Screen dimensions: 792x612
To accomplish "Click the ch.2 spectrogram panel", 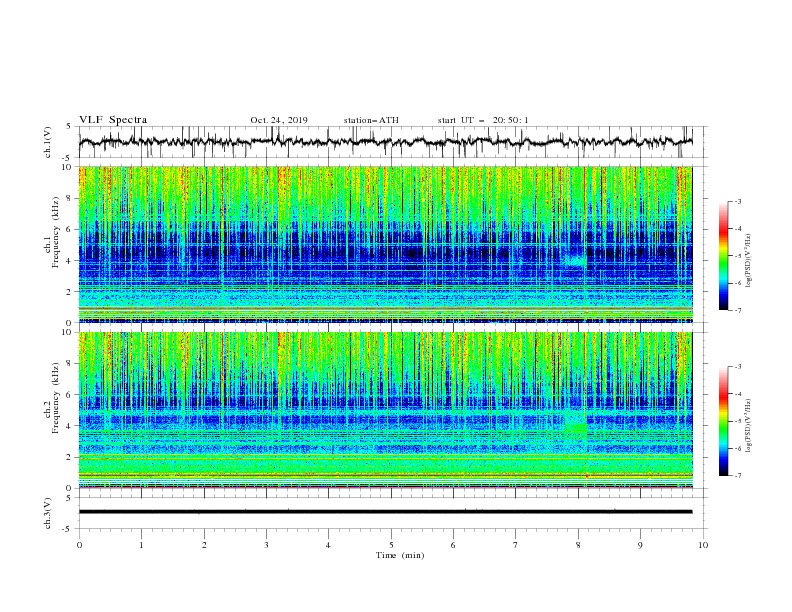I will (x=385, y=410).
